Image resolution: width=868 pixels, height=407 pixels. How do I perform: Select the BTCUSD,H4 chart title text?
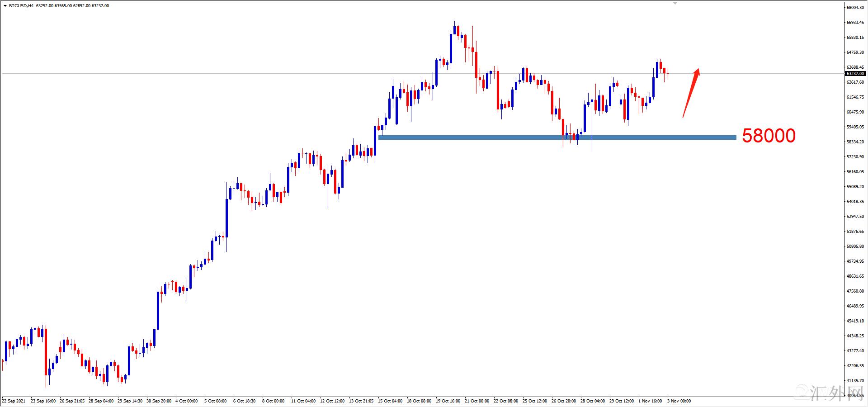21,6
